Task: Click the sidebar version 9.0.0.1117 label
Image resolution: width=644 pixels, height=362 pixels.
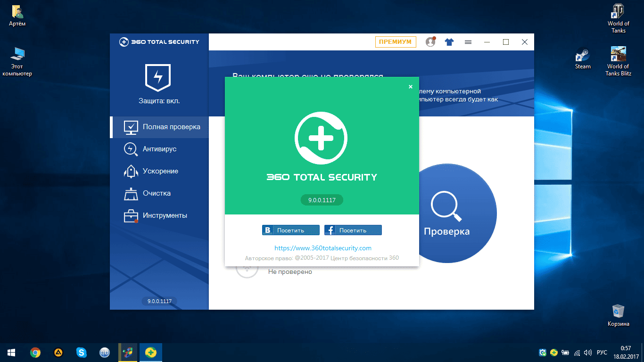Action: (159, 301)
